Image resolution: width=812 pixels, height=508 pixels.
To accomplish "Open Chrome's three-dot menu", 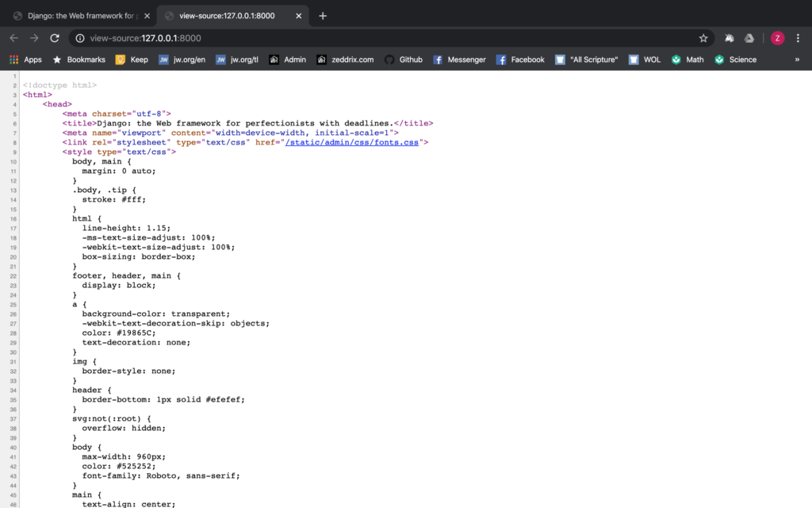I will 798,38.
